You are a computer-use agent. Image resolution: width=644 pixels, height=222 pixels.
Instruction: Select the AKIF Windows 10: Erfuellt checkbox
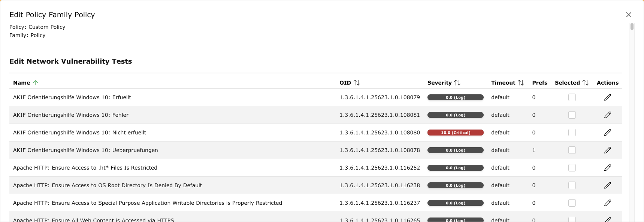pyautogui.click(x=572, y=97)
